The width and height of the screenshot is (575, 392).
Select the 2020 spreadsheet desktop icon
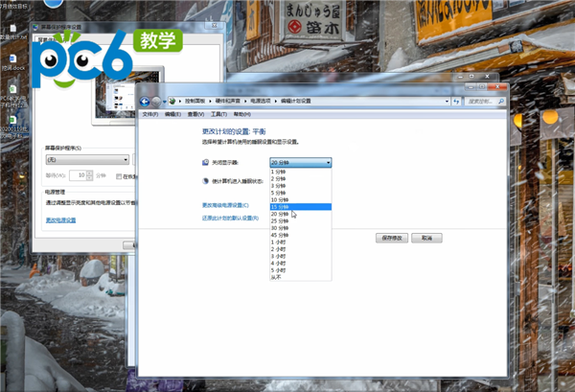point(13,127)
